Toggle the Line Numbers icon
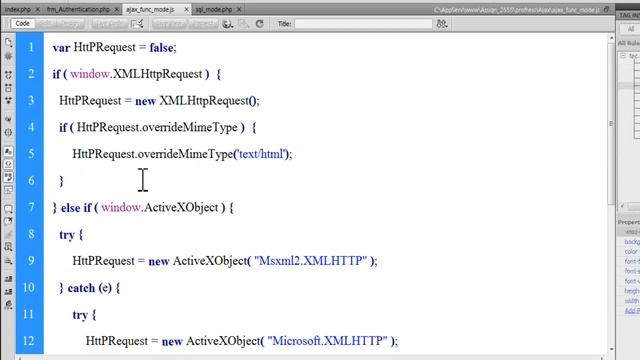The height and width of the screenshot is (360, 640). pos(8,151)
